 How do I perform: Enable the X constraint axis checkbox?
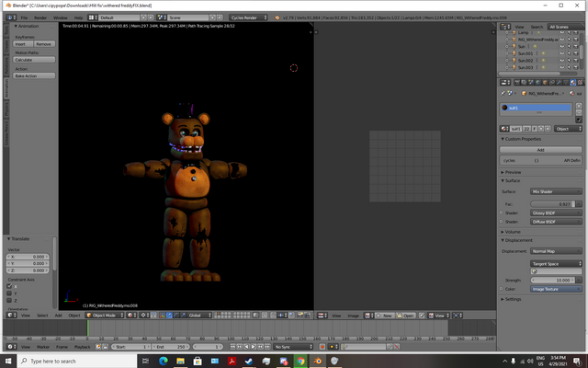[9, 286]
